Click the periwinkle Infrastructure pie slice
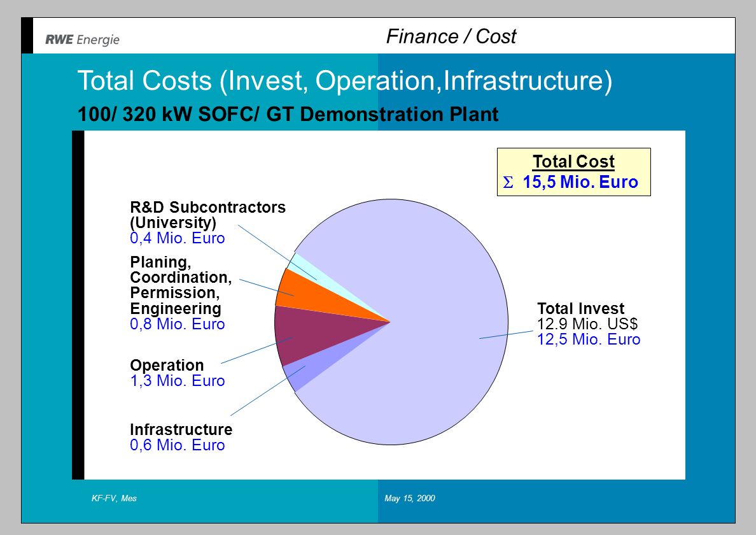The image size is (756, 535). click(x=313, y=369)
